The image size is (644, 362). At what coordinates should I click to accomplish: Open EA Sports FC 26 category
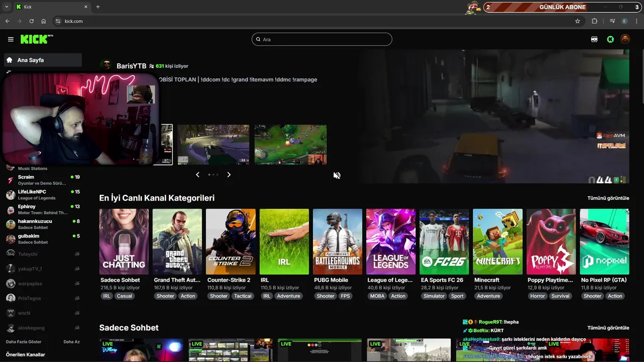pyautogui.click(x=444, y=241)
